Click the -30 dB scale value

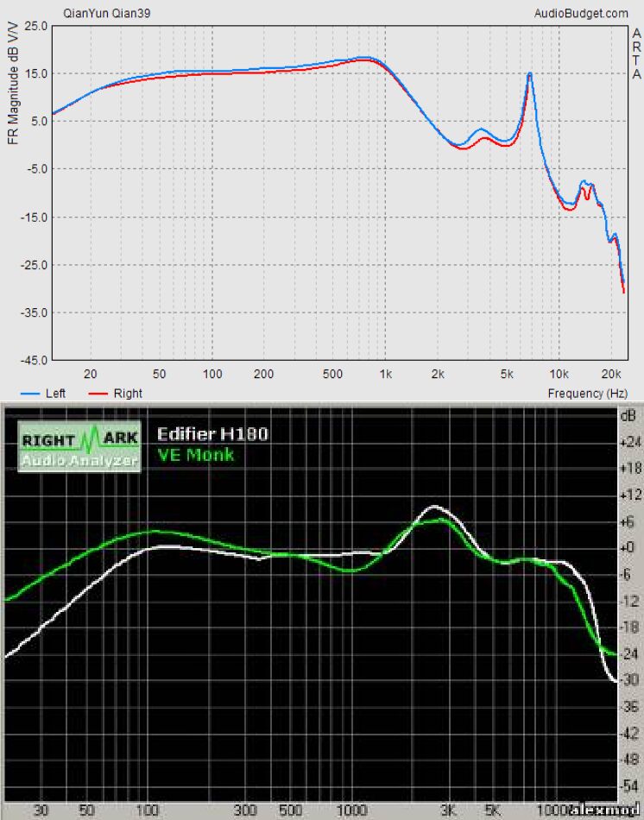[x=630, y=680]
